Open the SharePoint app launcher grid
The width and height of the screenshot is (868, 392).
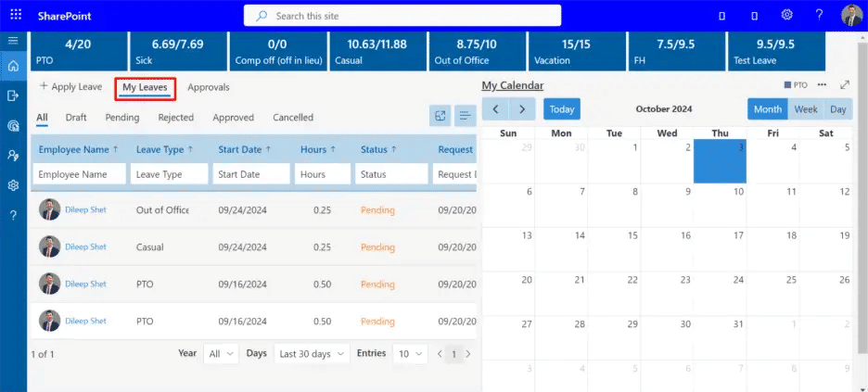[x=16, y=15]
